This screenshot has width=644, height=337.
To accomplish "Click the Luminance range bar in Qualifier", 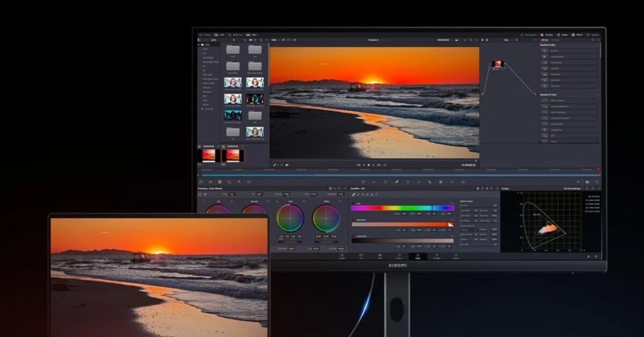I will click(x=403, y=240).
